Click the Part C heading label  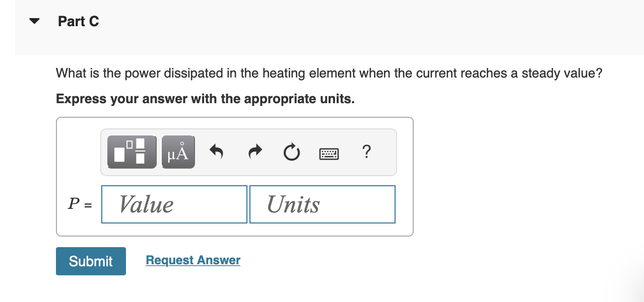[79, 21]
